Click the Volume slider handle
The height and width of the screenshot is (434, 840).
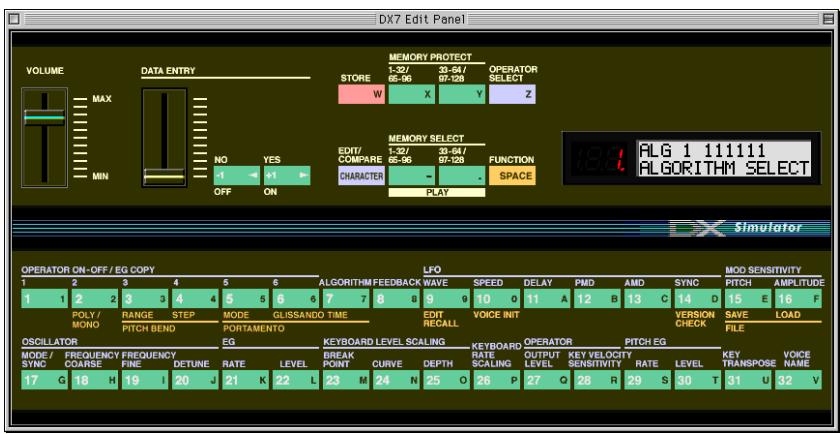(x=44, y=117)
